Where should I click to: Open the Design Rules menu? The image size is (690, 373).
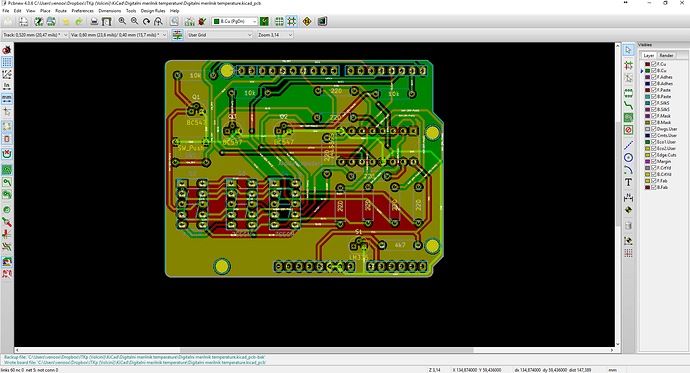pyautogui.click(x=153, y=11)
